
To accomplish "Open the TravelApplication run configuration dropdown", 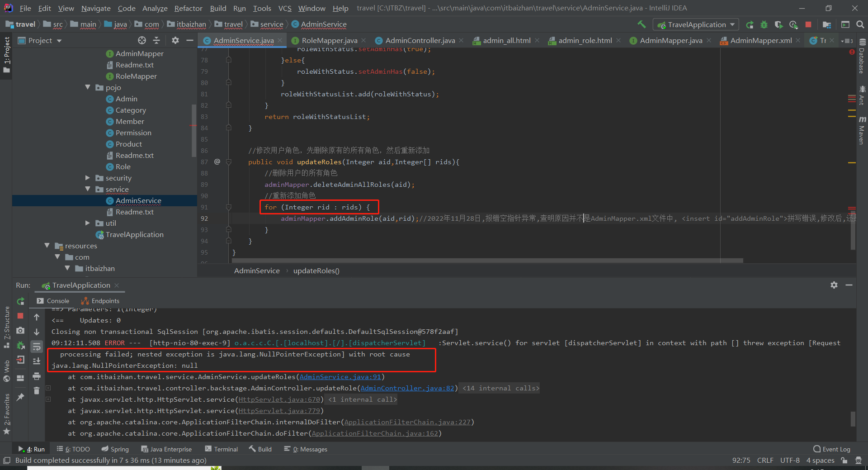I will [x=696, y=24].
